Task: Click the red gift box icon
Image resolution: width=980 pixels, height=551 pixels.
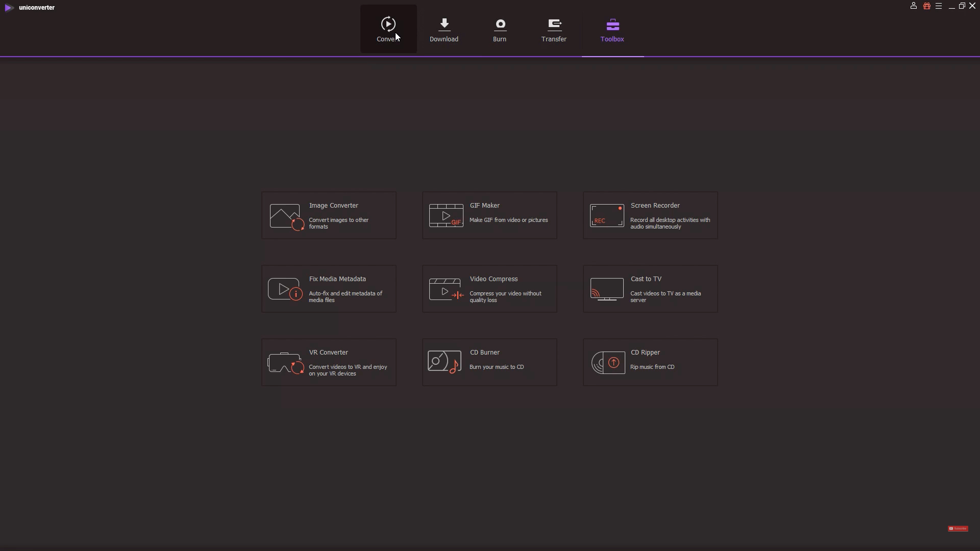Action: click(x=927, y=6)
